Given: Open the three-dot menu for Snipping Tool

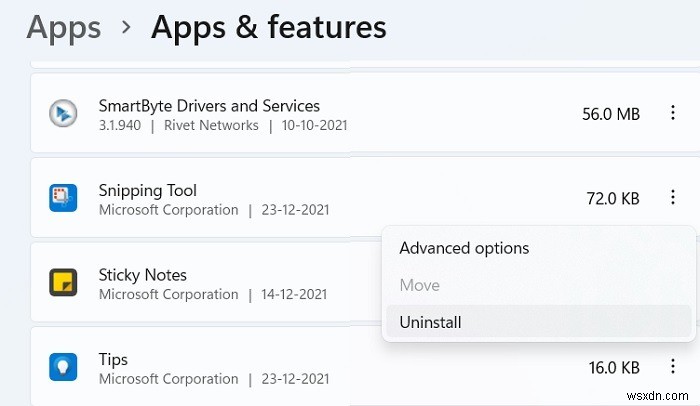Looking at the screenshot, I should (672, 197).
